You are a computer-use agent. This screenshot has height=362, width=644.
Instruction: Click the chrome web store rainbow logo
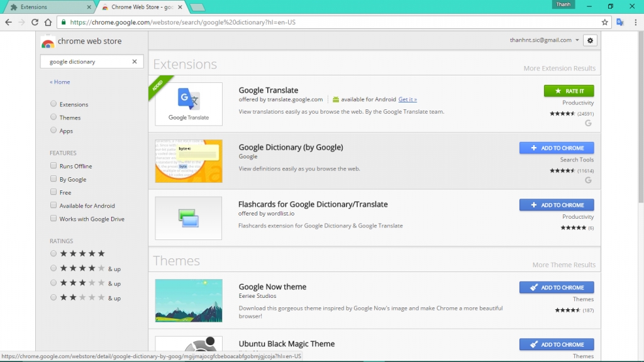[x=48, y=41]
